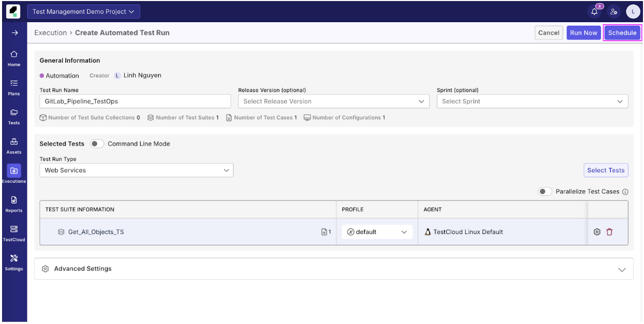Image resolution: width=644 pixels, height=324 pixels.
Task: Open the Release Version dropdown
Action: pos(333,101)
